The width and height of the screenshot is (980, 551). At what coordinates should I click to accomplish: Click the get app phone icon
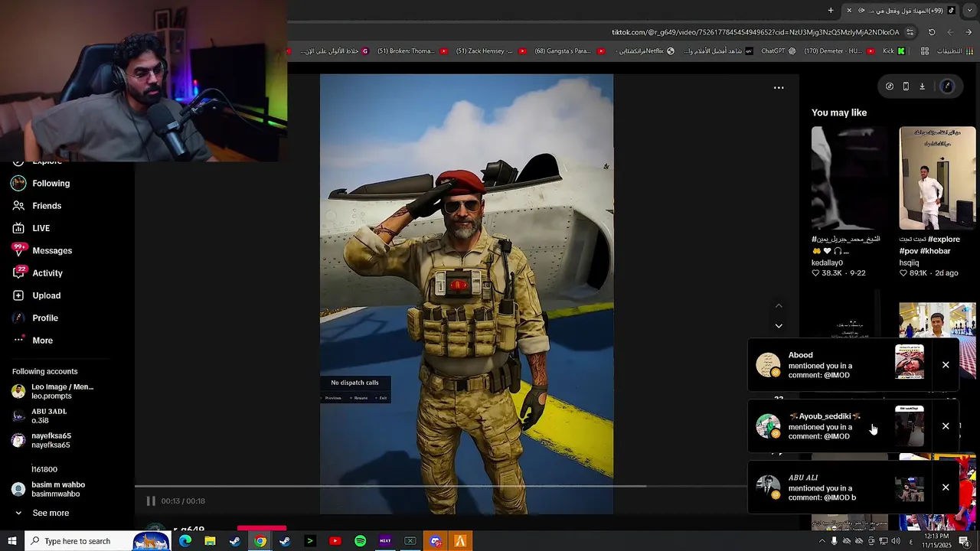906,86
